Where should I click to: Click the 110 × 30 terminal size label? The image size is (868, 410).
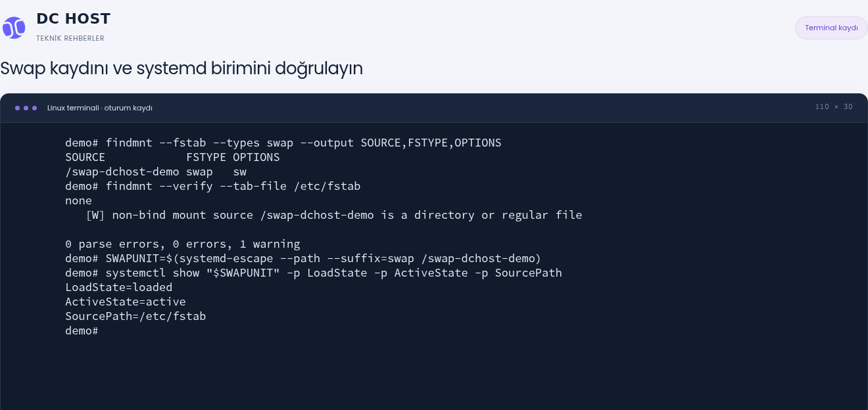pos(834,107)
